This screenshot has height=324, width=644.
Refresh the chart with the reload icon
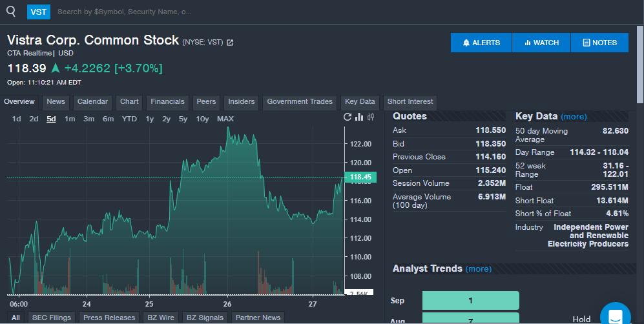point(348,117)
